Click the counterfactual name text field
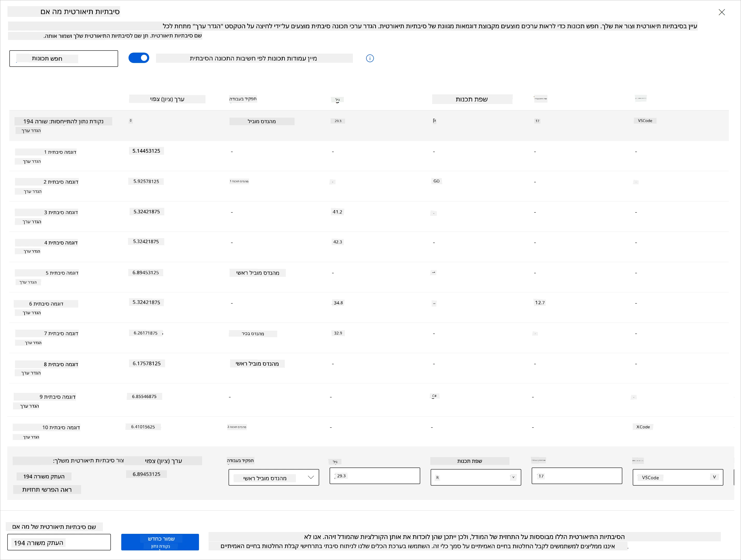 [x=59, y=542]
